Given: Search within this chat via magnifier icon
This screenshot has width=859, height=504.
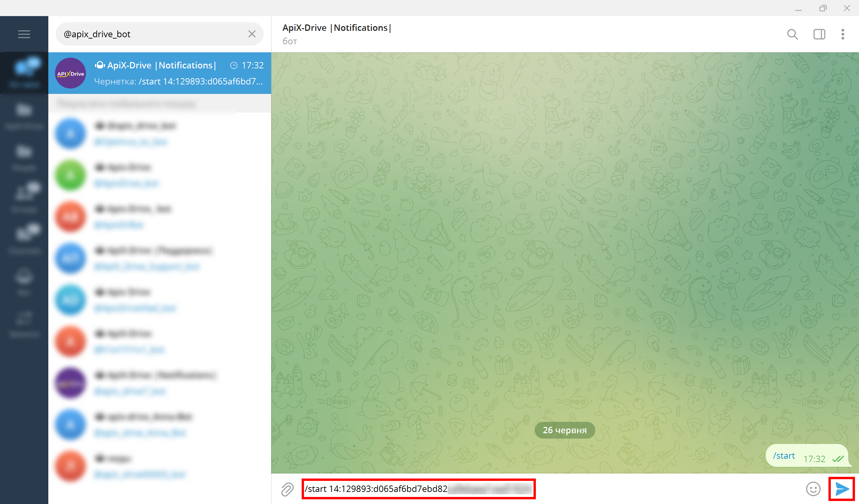Looking at the screenshot, I should [x=793, y=34].
